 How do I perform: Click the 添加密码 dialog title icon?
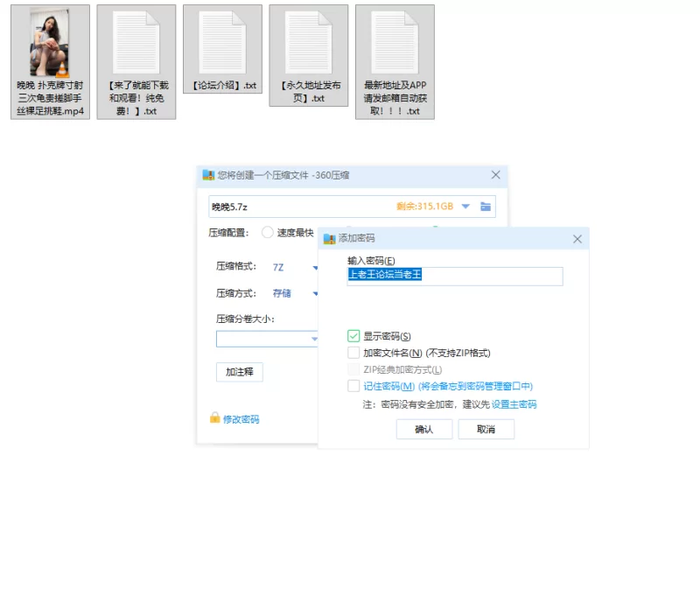[329, 238]
